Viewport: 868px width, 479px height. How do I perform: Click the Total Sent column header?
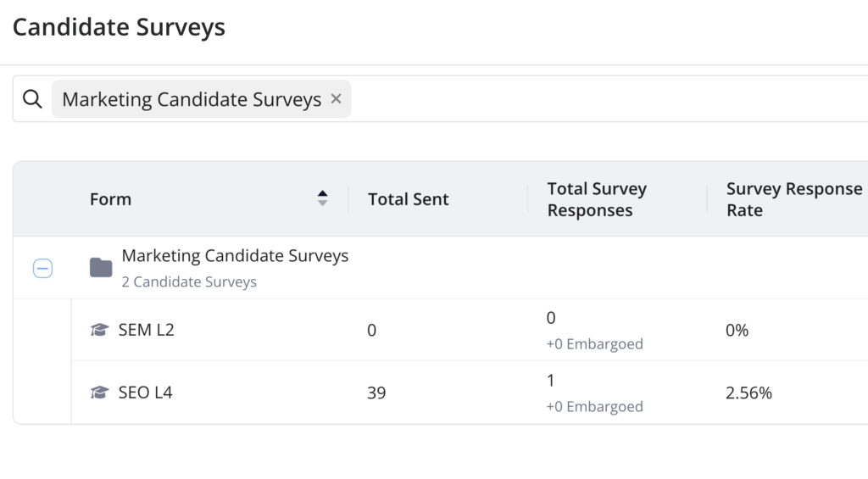point(408,199)
